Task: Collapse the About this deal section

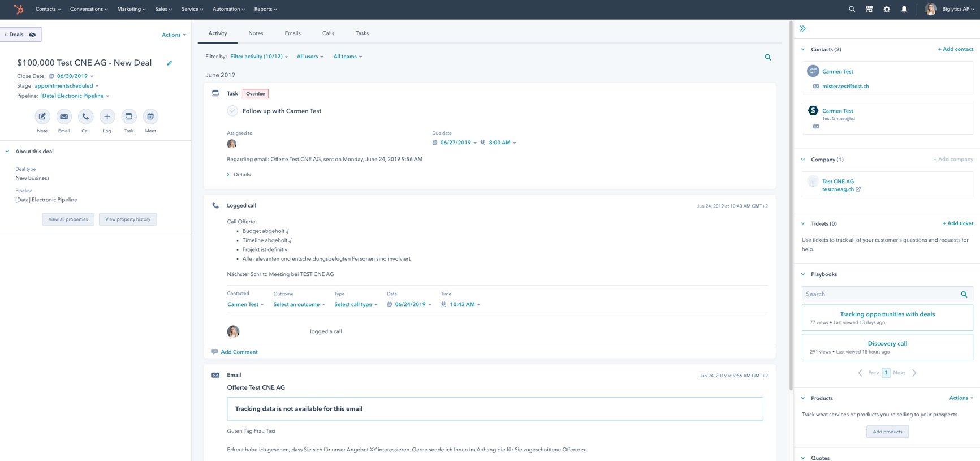Action: pyautogui.click(x=7, y=152)
